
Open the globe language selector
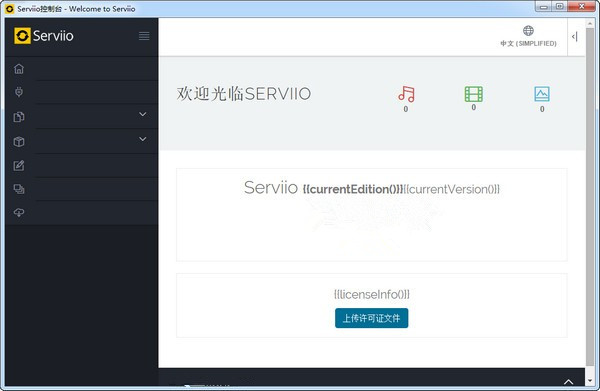[x=528, y=30]
